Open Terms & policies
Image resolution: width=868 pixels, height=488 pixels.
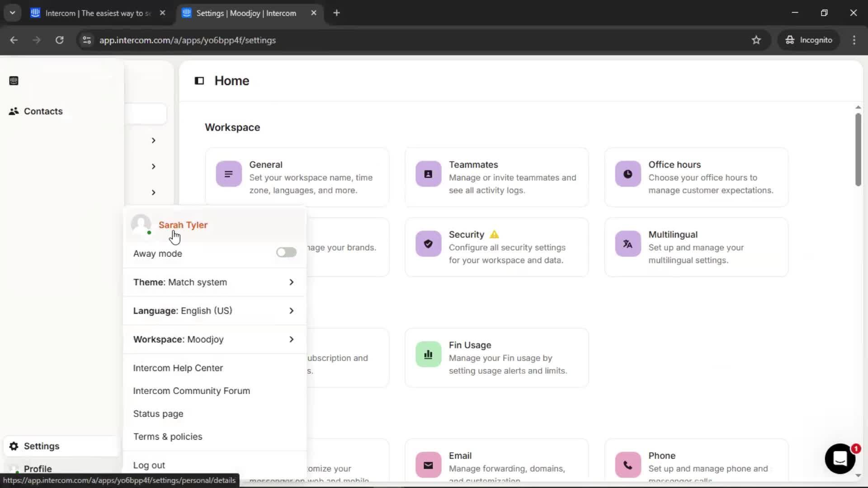(x=168, y=437)
